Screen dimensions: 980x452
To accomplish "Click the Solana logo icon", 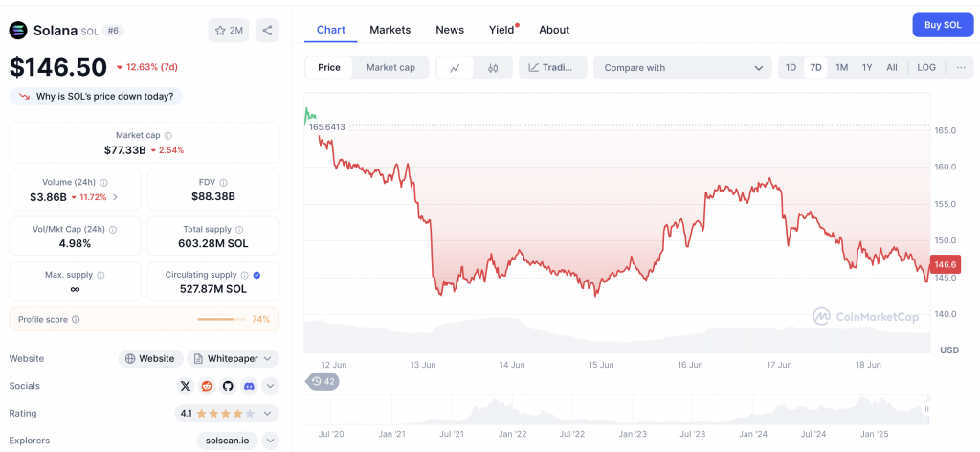I will (18, 30).
